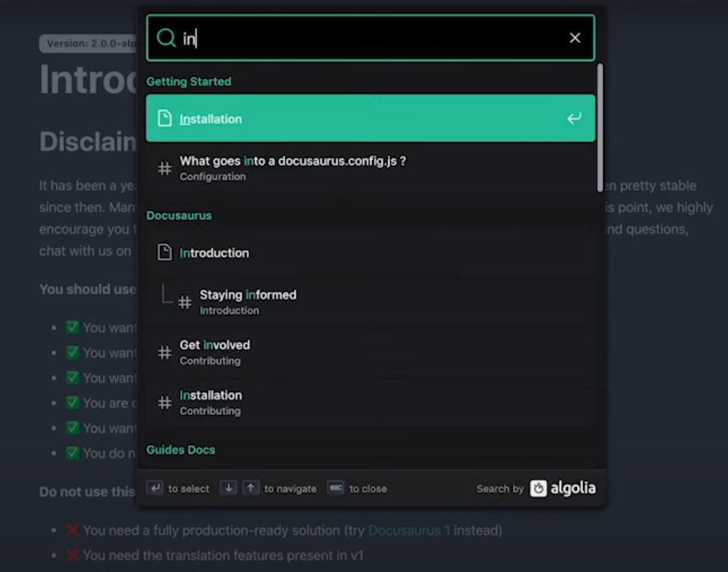
Task: Open the "Search by algolia" link
Action: pyautogui.click(x=535, y=489)
